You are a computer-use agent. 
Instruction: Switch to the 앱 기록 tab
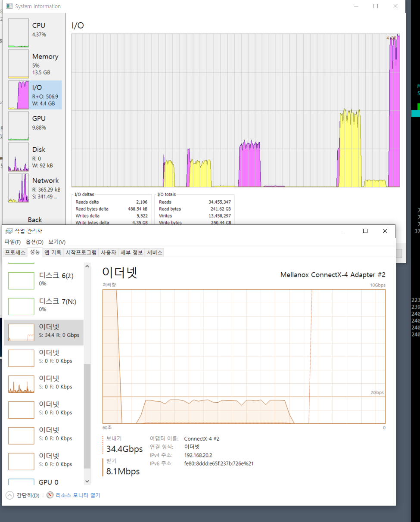click(53, 252)
